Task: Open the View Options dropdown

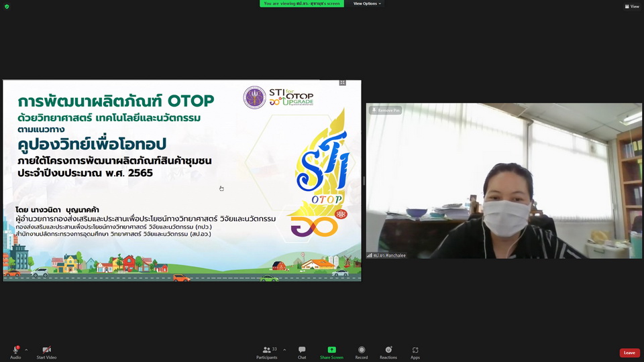Action: pos(367,4)
